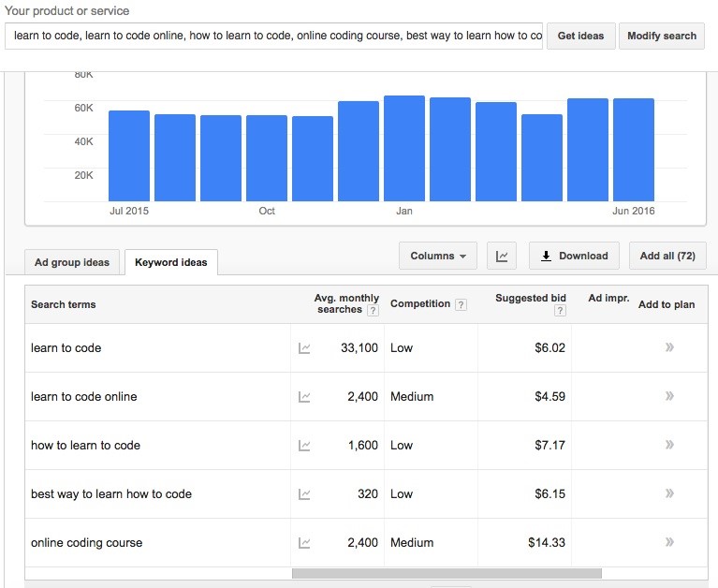Expand the Columns dropdown
The width and height of the screenshot is (718, 588).
(438, 256)
